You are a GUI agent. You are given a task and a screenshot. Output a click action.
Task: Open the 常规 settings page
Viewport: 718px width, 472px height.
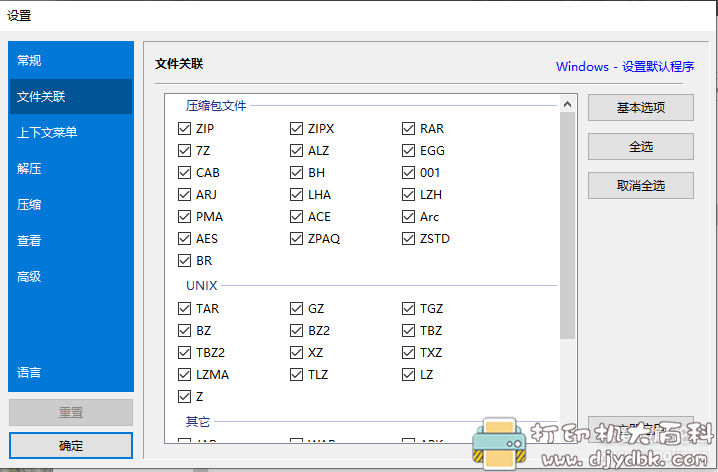71,60
